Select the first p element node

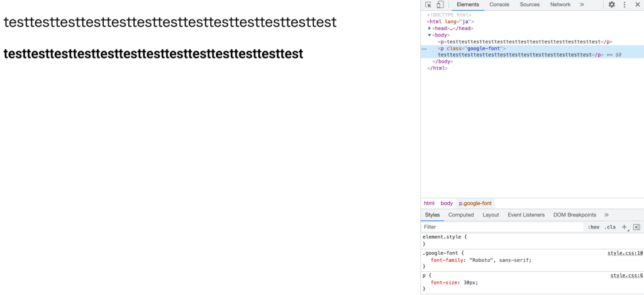tap(525, 42)
